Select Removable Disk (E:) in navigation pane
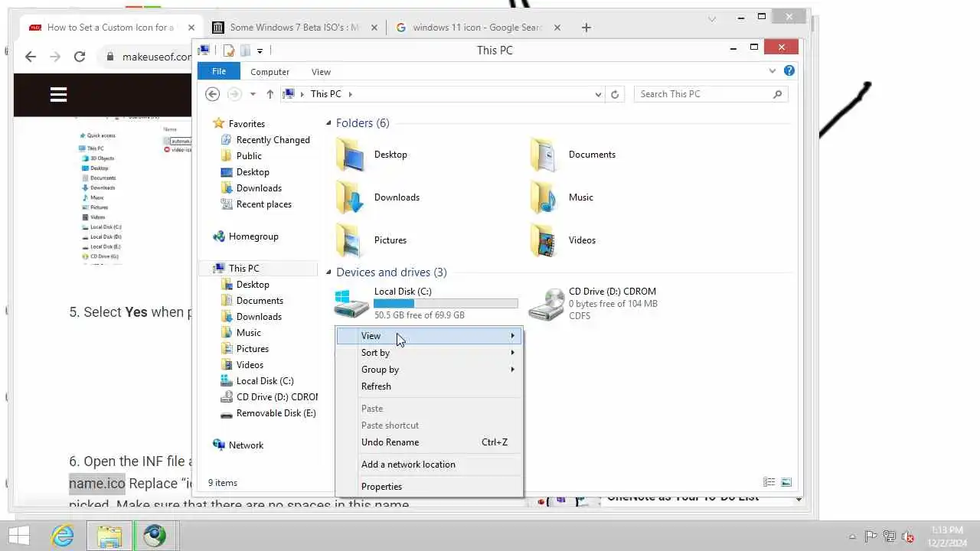Image resolution: width=980 pixels, height=551 pixels. 268,413
